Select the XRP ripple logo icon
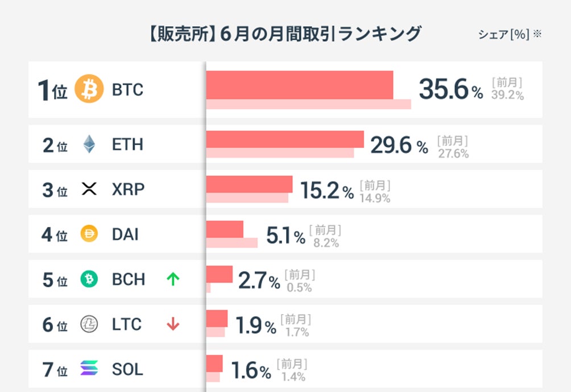Image resolution: width=571 pixels, height=392 pixels. [x=89, y=189]
